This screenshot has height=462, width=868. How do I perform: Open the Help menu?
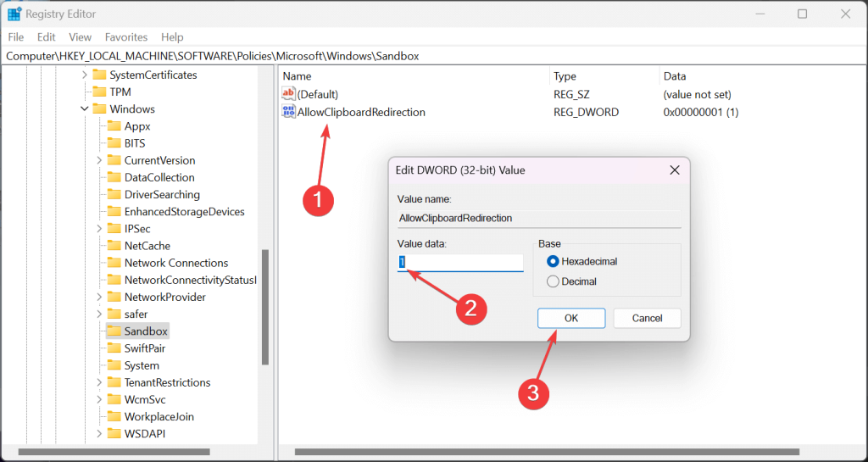tap(172, 37)
